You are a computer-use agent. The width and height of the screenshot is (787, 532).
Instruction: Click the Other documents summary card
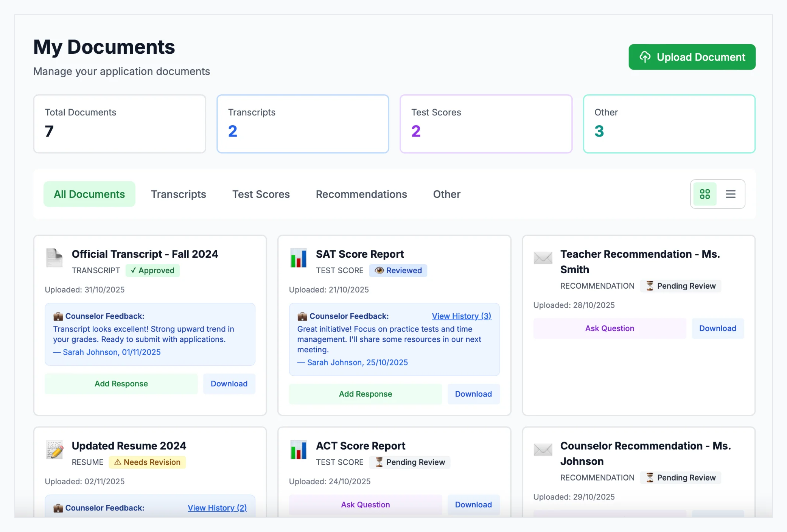(669, 124)
